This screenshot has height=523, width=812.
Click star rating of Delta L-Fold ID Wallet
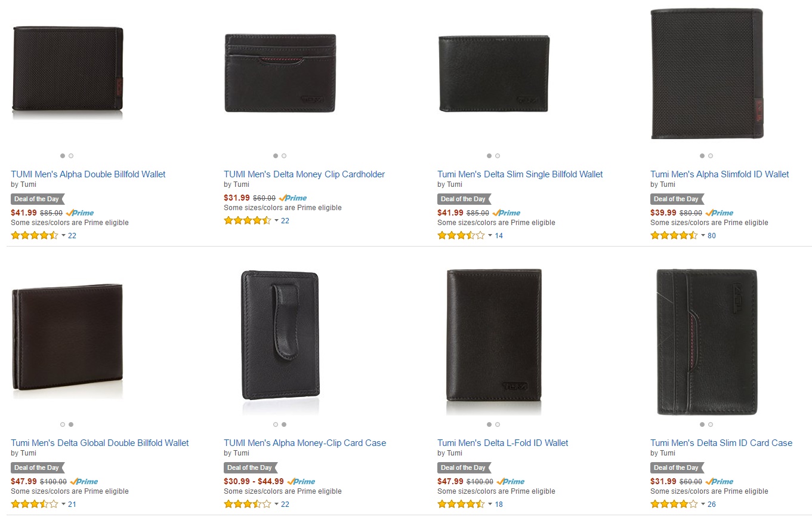[461, 504]
